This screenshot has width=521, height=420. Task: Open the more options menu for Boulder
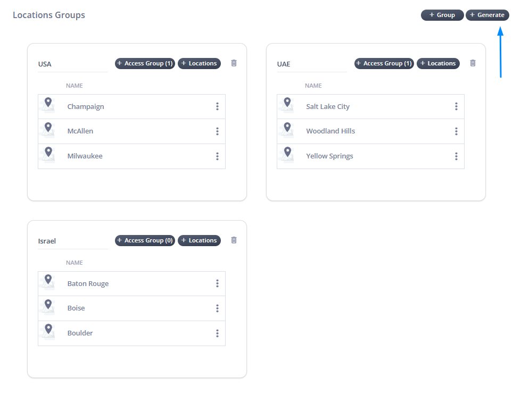pyautogui.click(x=217, y=333)
